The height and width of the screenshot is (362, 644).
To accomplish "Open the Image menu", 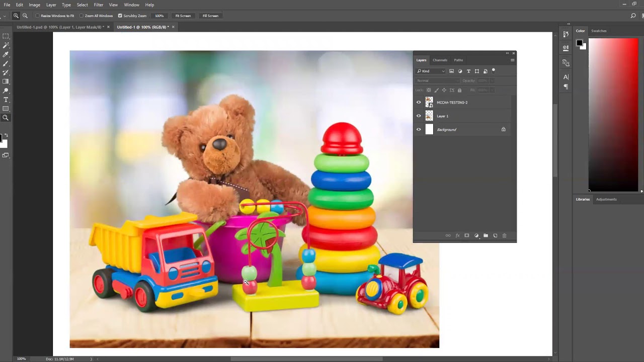I will coord(34,5).
